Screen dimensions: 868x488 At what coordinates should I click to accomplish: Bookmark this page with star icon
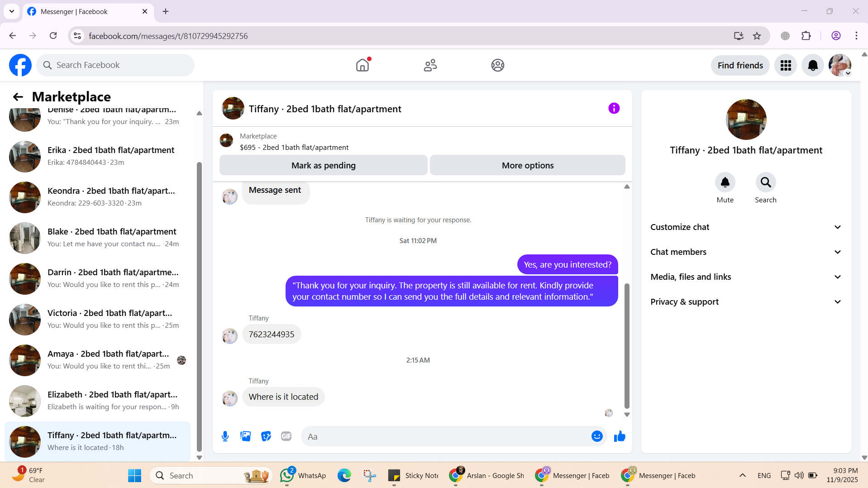coord(757,36)
